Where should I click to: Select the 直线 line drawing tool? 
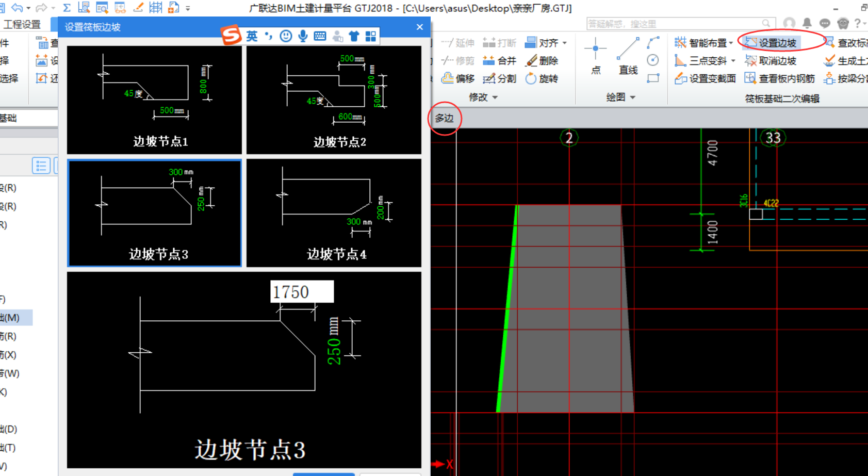tap(628, 56)
